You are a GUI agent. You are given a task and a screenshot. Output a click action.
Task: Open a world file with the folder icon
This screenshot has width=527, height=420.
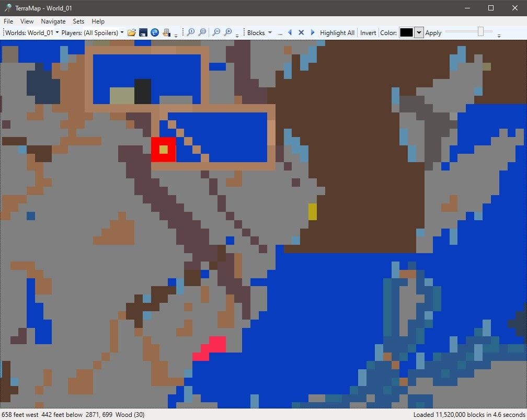132,32
